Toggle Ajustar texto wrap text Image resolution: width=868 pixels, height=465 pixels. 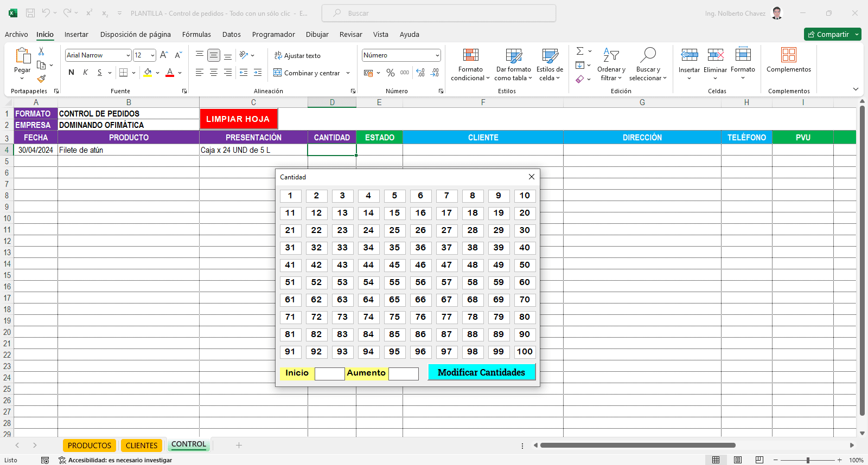tap(297, 56)
